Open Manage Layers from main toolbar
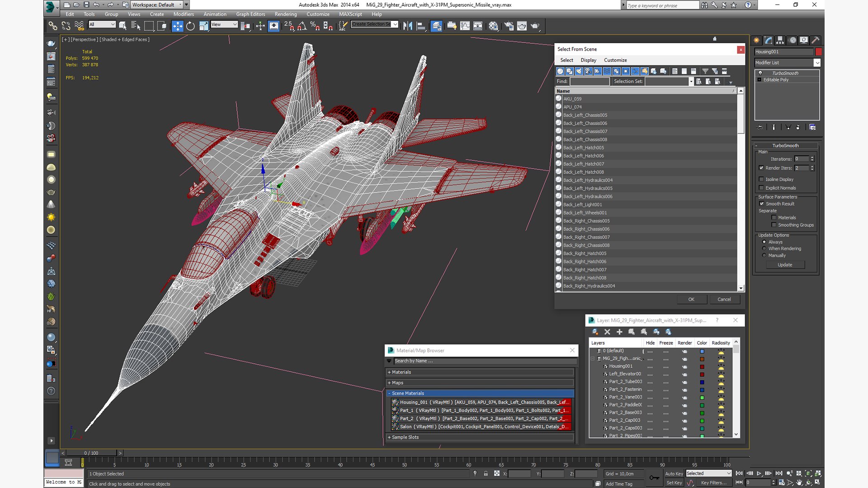This screenshot has width=868, height=488. click(436, 26)
